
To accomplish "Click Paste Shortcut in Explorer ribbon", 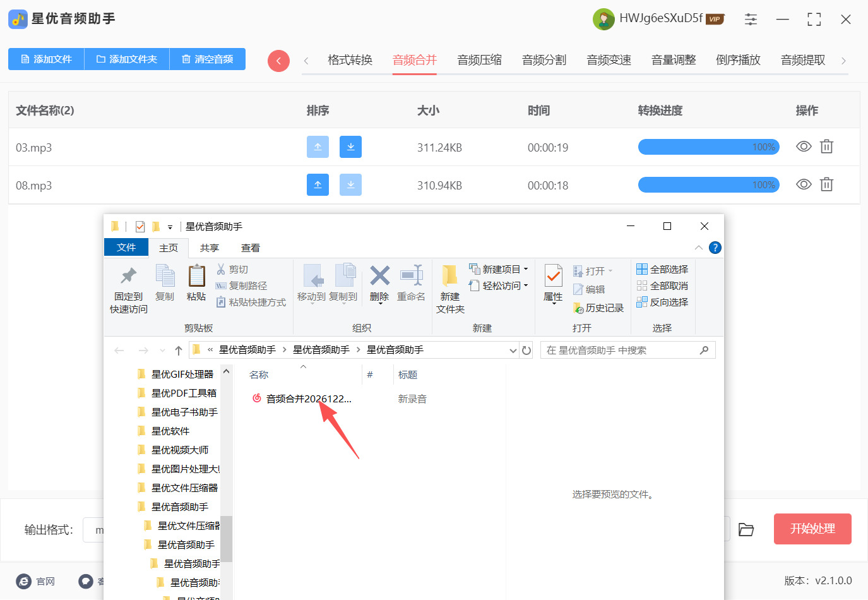I will (x=251, y=303).
